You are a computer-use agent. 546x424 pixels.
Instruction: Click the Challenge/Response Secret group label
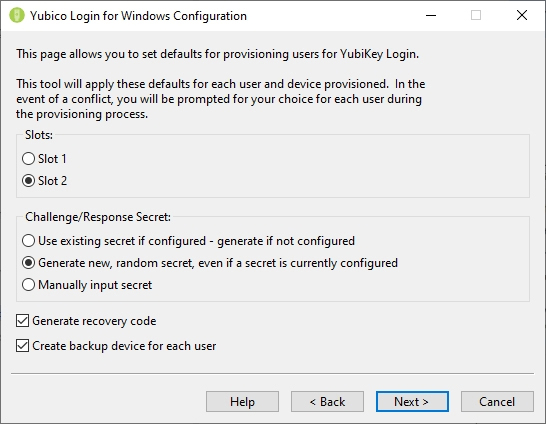[x=98, y=217]
